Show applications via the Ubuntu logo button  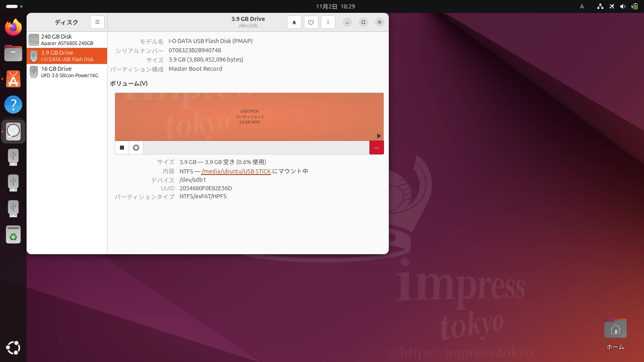tap(13, 348)
